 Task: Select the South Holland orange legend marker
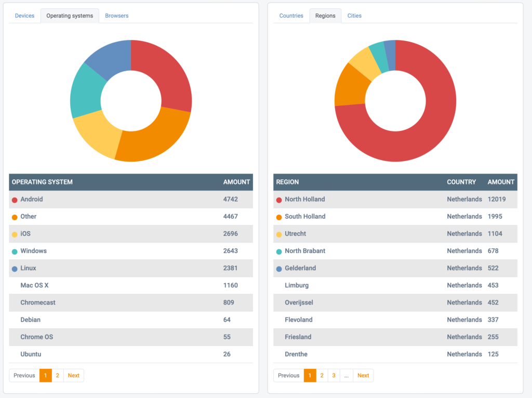(279, 216)
